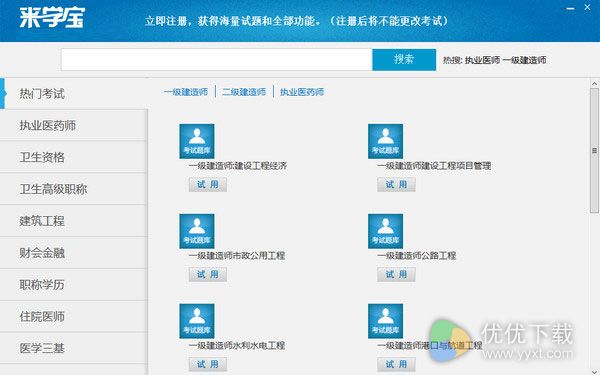Open the 一级建造师市政公用工程 question bank icon
The width and height of the screenshot is (600, 375).
(197, 231)
